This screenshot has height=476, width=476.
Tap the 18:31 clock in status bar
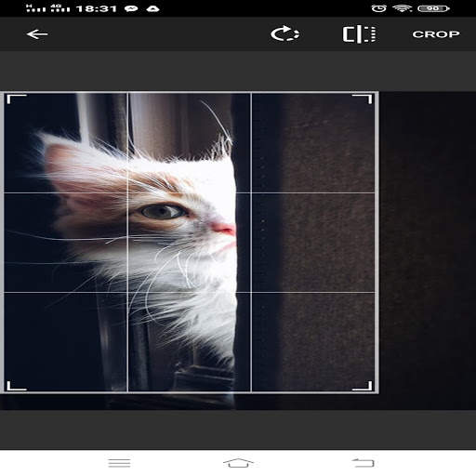[97, 8]
